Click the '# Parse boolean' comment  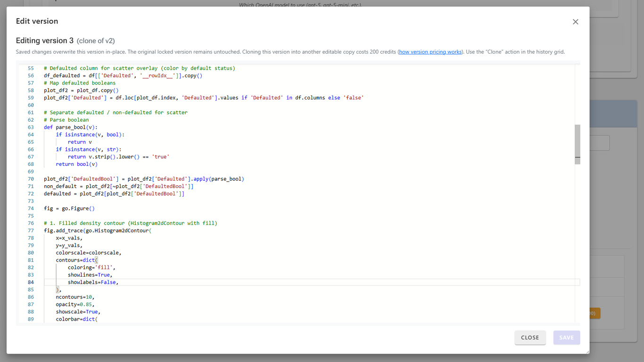point(66,120)
